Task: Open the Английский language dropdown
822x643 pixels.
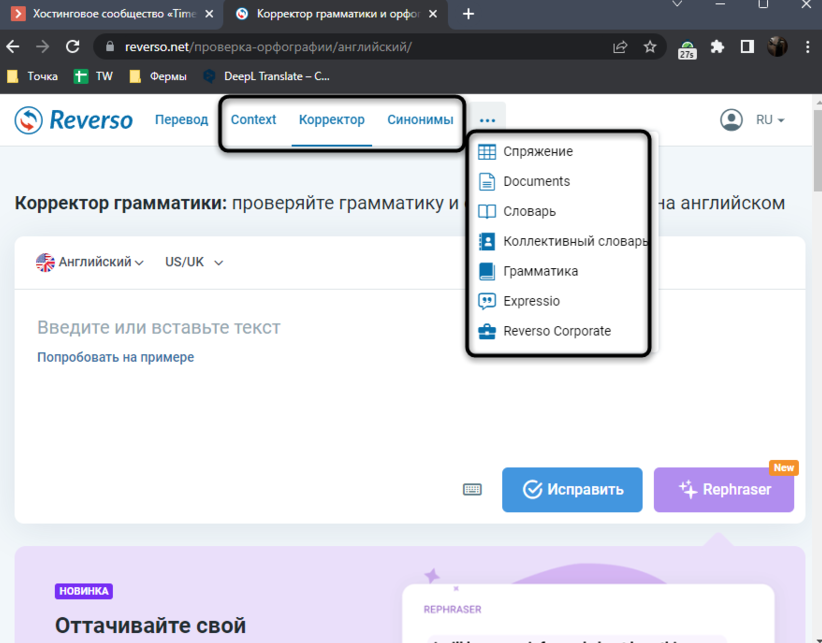Action: [x=90, y=262]
